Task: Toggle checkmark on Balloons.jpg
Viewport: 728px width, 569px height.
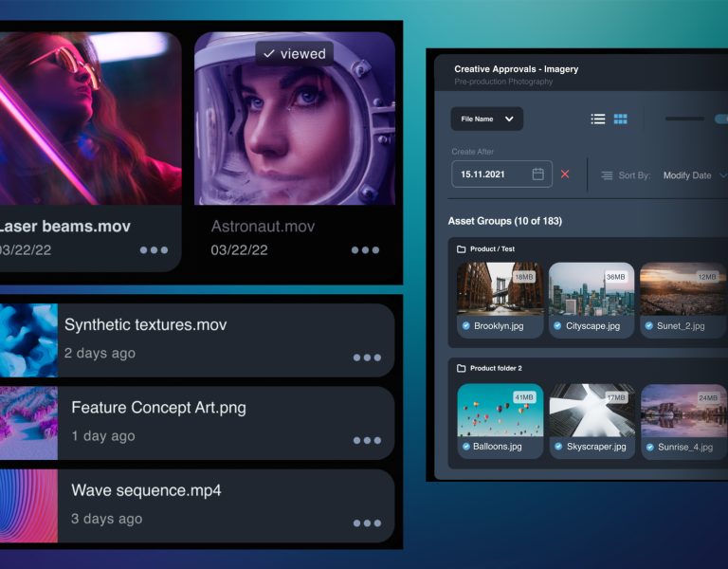Action: 465,447
